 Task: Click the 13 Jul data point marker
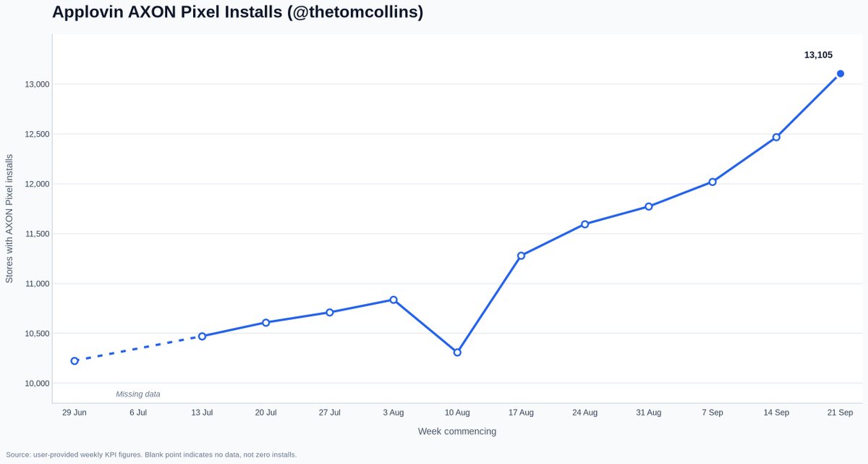(x=202, y=336)
